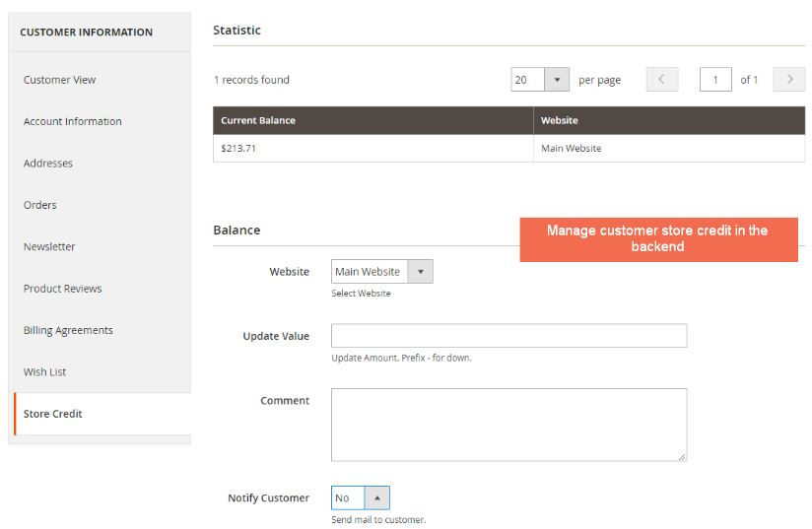Screen dimensions: 812x529
Task: Expand the Notify Customer dropdown
Action: pyautogui.click(x=361, y=498)
